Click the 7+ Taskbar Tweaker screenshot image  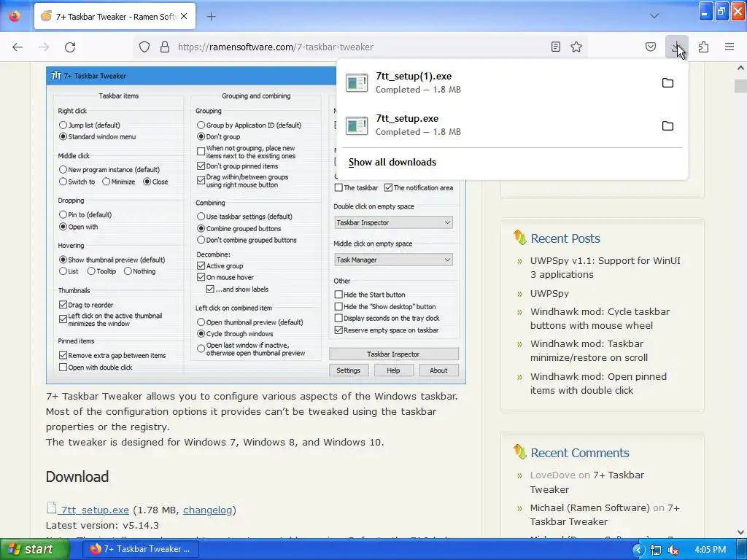pos(256,225)
